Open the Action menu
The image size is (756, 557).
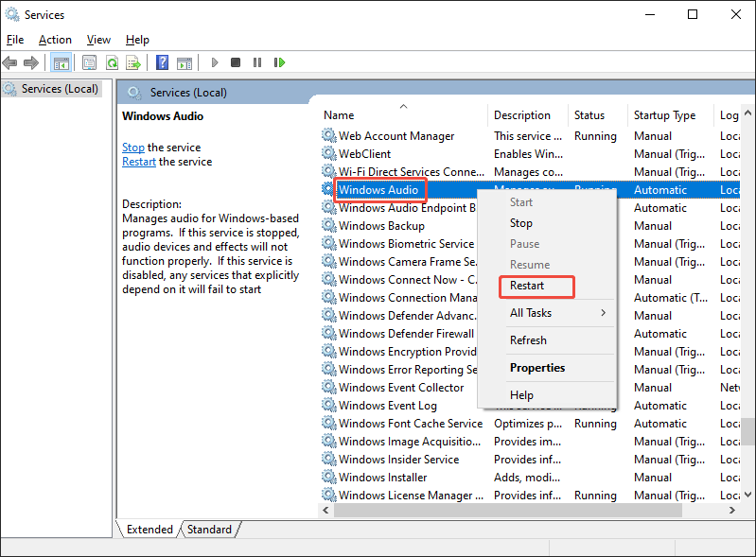tap(55, 40)
